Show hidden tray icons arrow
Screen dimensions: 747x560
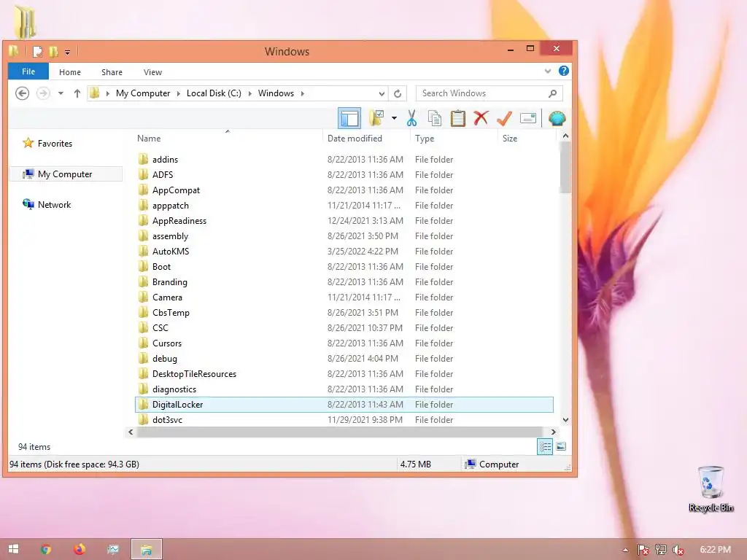tap(625, 550)
